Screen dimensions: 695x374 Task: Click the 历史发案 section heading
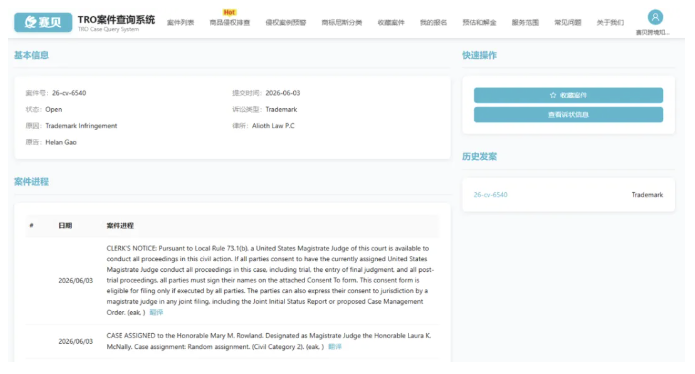480,156
